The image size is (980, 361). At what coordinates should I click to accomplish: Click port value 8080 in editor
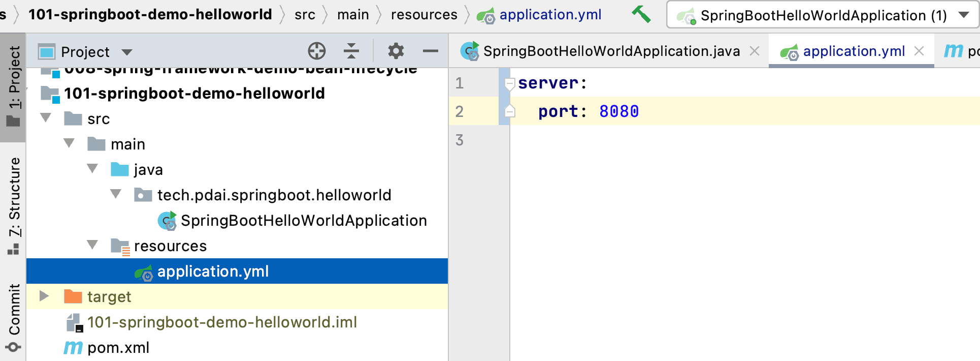tap(618, 111)
